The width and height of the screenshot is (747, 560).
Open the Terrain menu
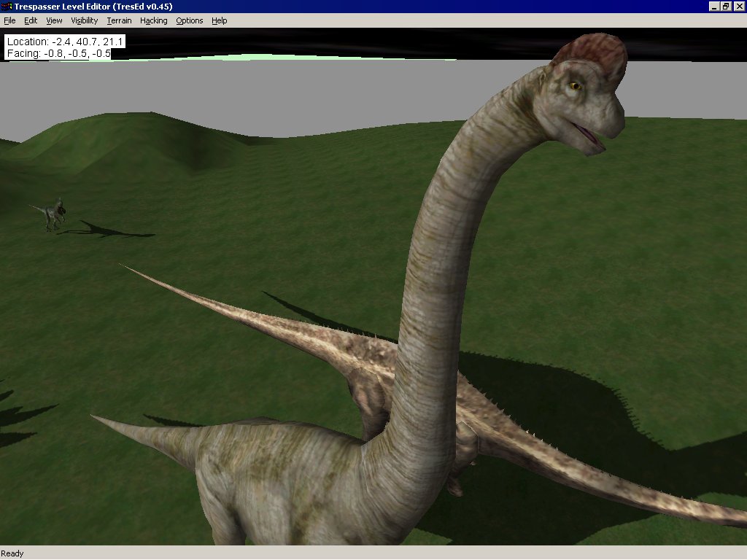point(119,20)
